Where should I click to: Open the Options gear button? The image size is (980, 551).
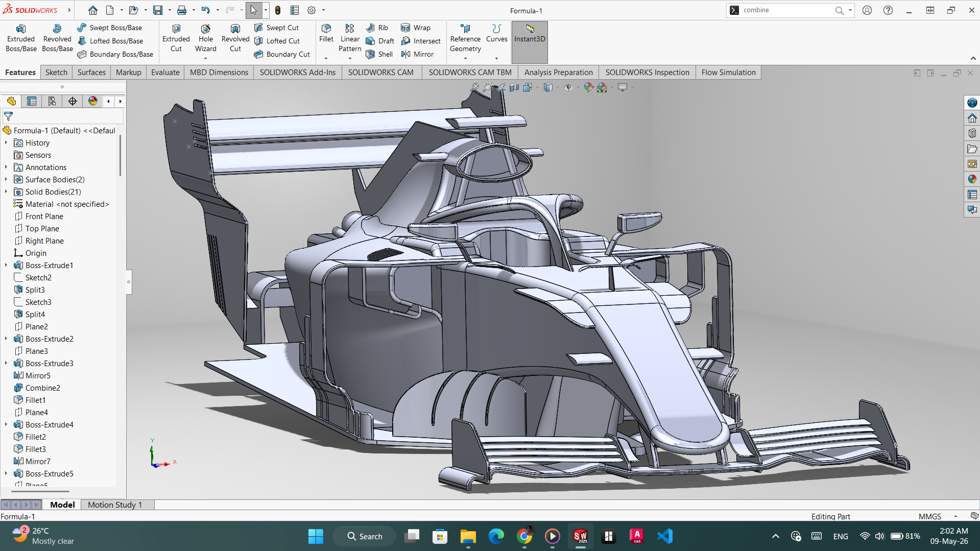pyautogui.click(x=312, y=10)
